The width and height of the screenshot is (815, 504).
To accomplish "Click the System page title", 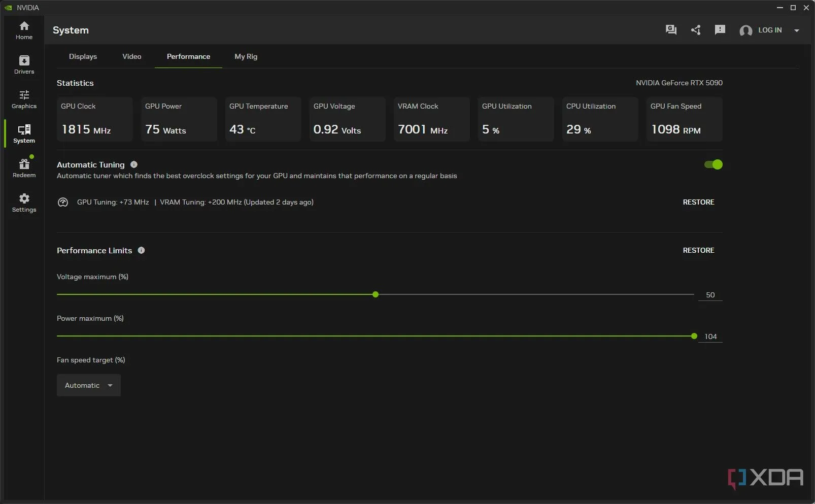I will click(x=71, y=30).
